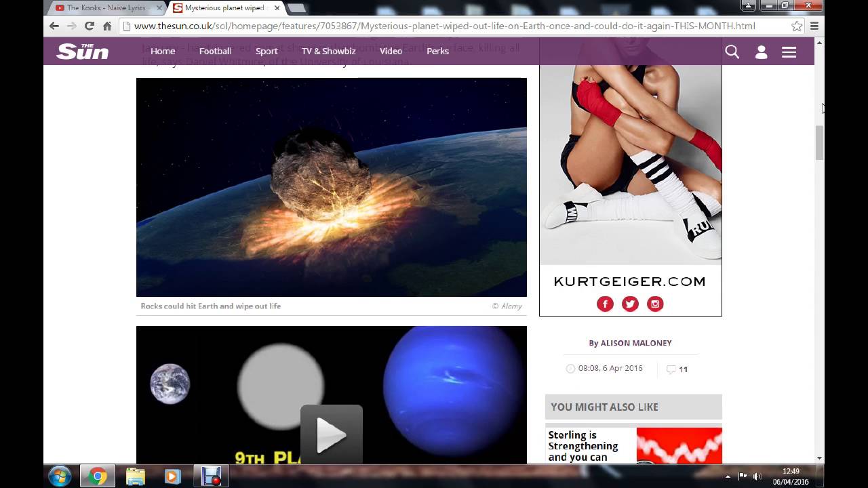Bookmark this page with the star

tap(797, 26)
